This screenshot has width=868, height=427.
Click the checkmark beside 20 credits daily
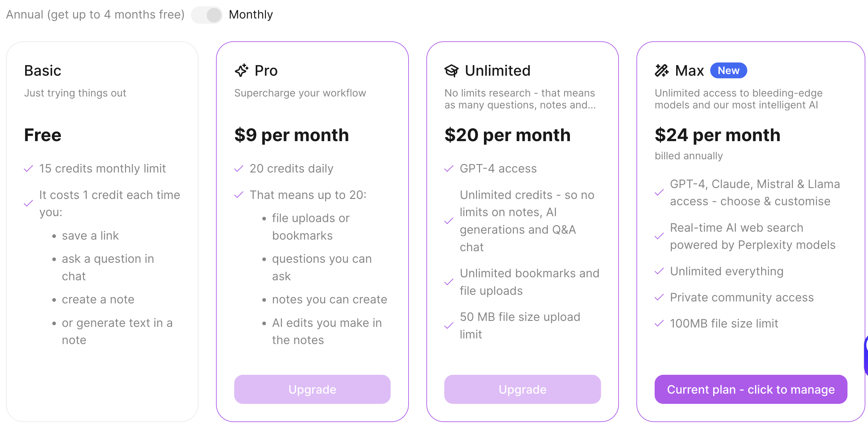239,169
